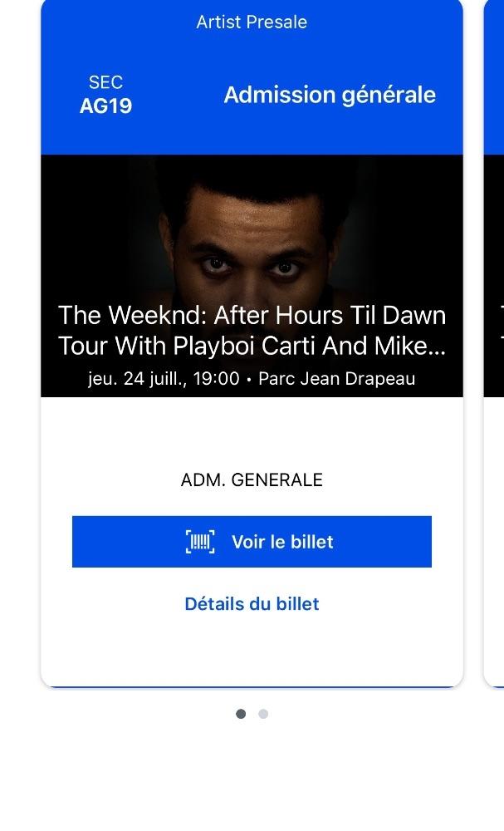This screenshot has width=504, height=831.
Task: Open the Détails du billet link
Action: tap(252, 604)
